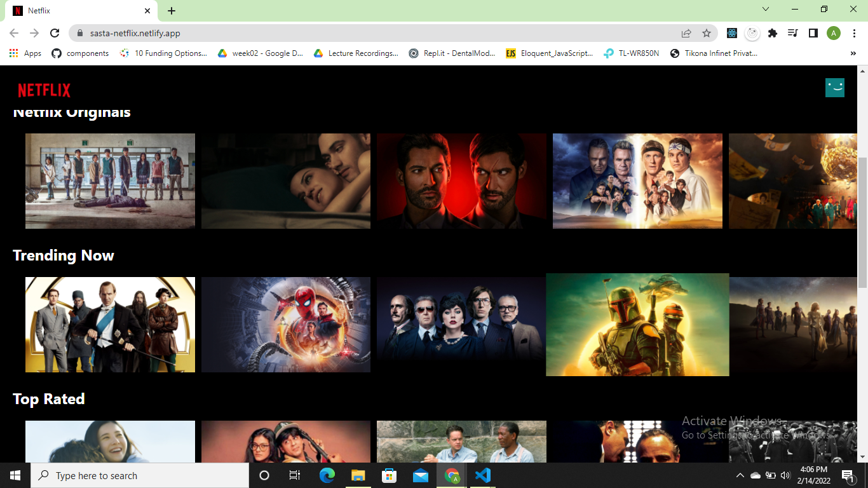Open Task View on the taskbar
This screenshot has height=488, width=868.
[295, 475]
